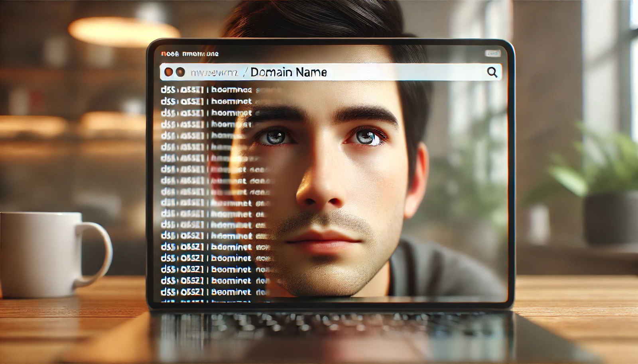Click 'dSS' prefix in the last full row
Image resolution: width=638 pixels, height=364 pixels.
coord(168,292)
